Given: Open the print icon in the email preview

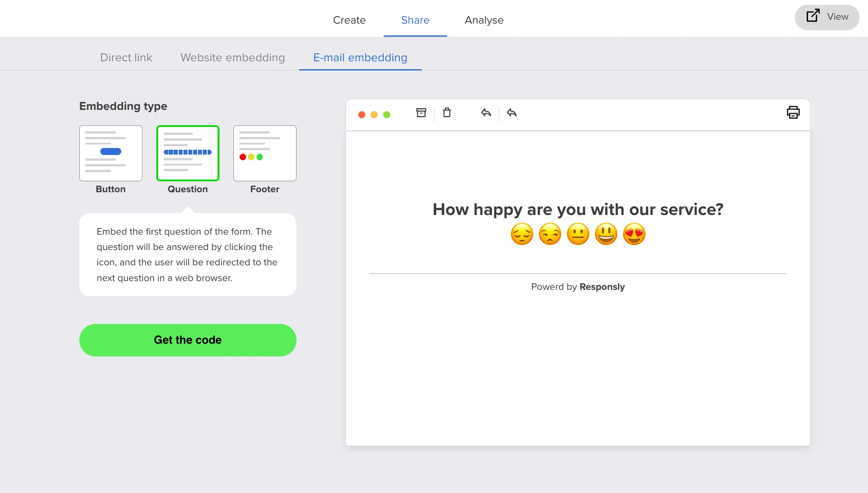Looking at the screenshot, I should point(794,113).
